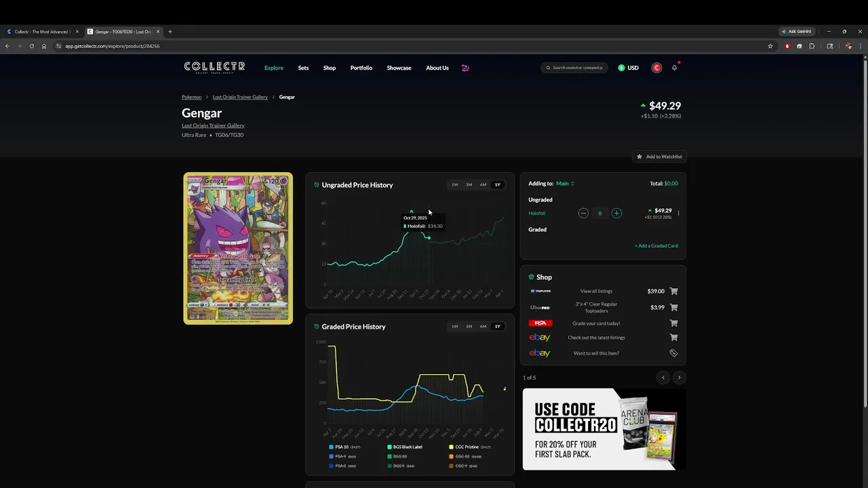Click the search sealed or unsealed field

click(x=574, y=68)
